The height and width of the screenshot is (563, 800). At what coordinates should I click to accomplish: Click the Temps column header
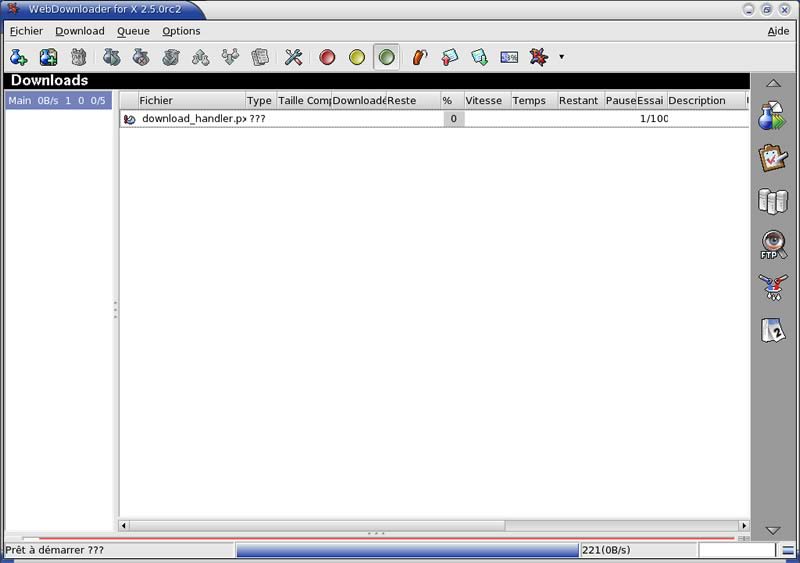534,101
